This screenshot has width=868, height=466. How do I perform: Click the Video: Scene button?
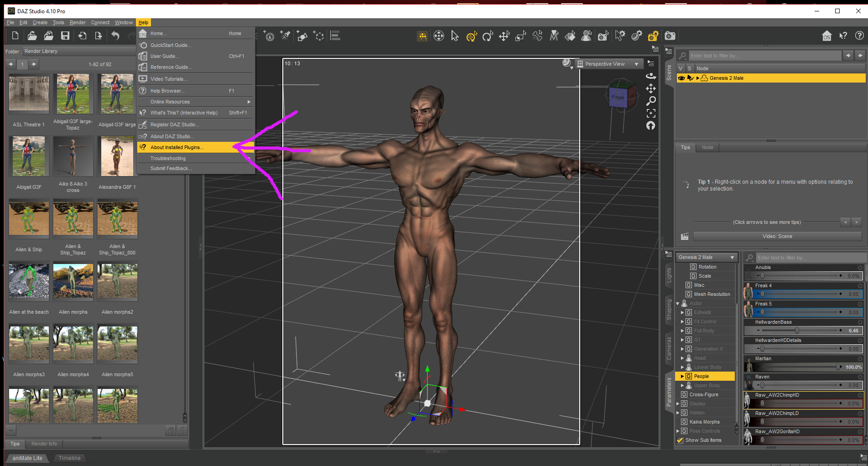(777, 236)
